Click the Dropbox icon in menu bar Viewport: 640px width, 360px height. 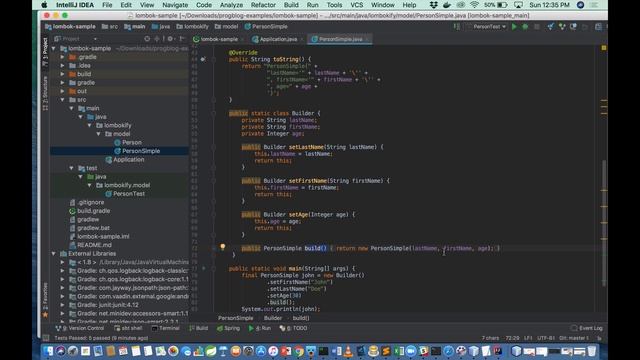click(433, 5)
